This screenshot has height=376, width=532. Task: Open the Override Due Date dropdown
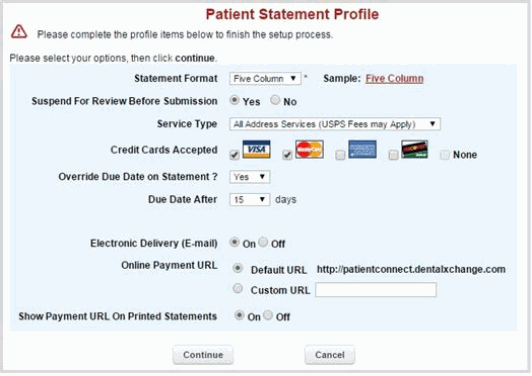250,177
